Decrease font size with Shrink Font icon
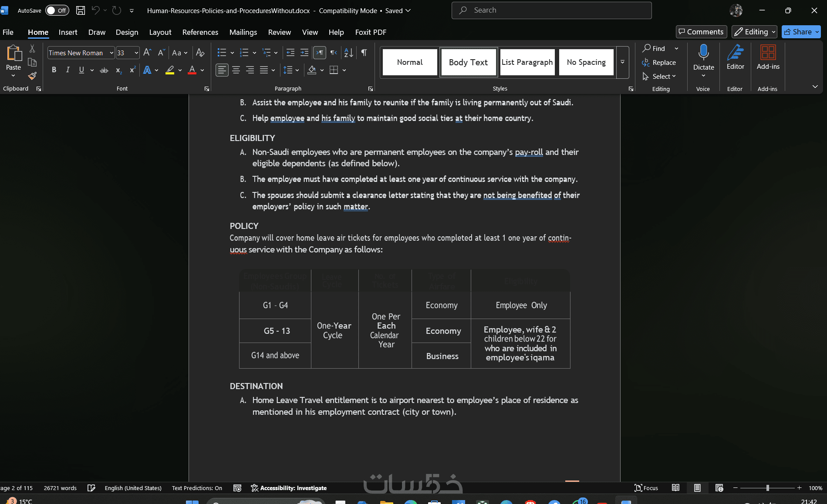The width and height of the screenshot is (827, 504). coord(161,53)
